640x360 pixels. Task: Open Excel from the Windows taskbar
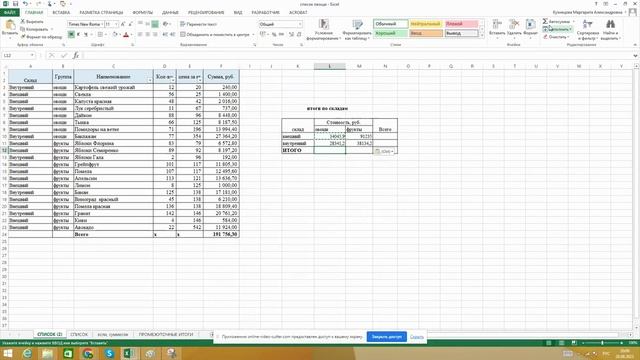pyautogui.click(x=129, y=353)
